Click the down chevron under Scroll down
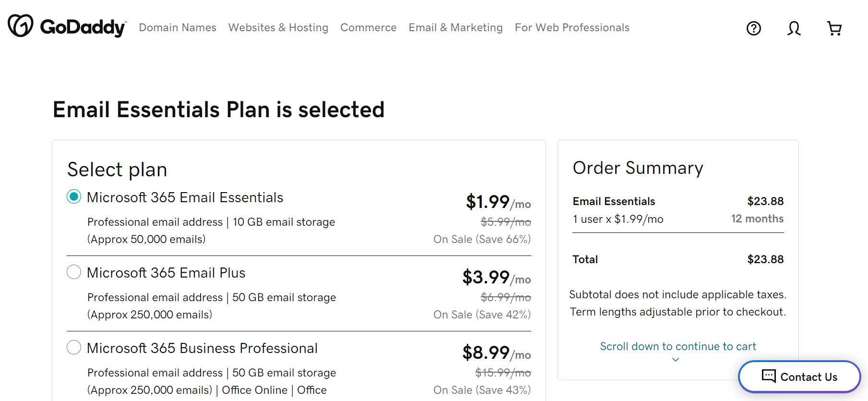The width and height of the screenshot is (868, 401). click(x=676, y=360)
